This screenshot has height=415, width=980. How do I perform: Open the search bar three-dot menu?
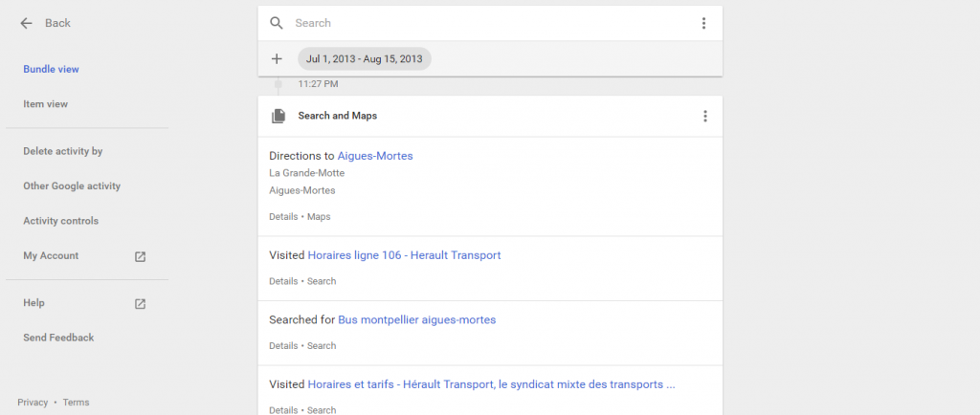click(703, 23)
